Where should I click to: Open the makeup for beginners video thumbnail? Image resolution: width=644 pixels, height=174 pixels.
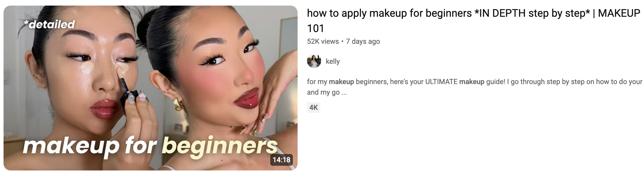click(151, 88)
